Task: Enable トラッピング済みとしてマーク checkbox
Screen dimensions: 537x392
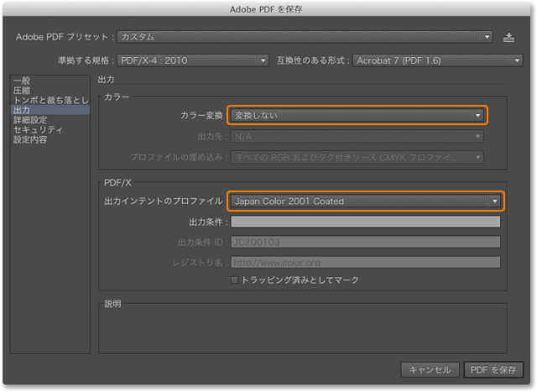Action: tap(235, 280)
